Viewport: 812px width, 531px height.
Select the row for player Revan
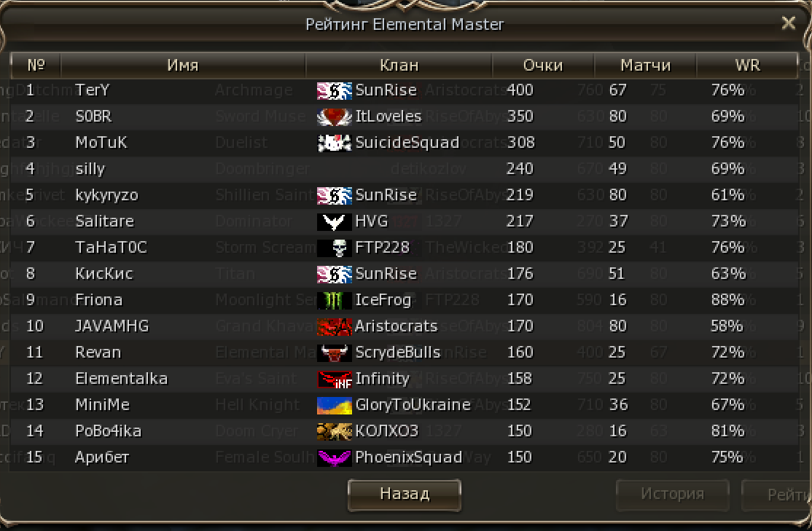point(404,353)
